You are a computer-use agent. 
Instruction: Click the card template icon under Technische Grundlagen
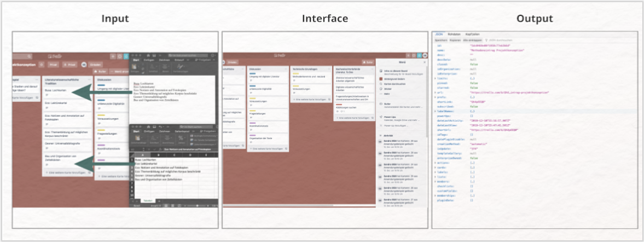pos(329,99)
